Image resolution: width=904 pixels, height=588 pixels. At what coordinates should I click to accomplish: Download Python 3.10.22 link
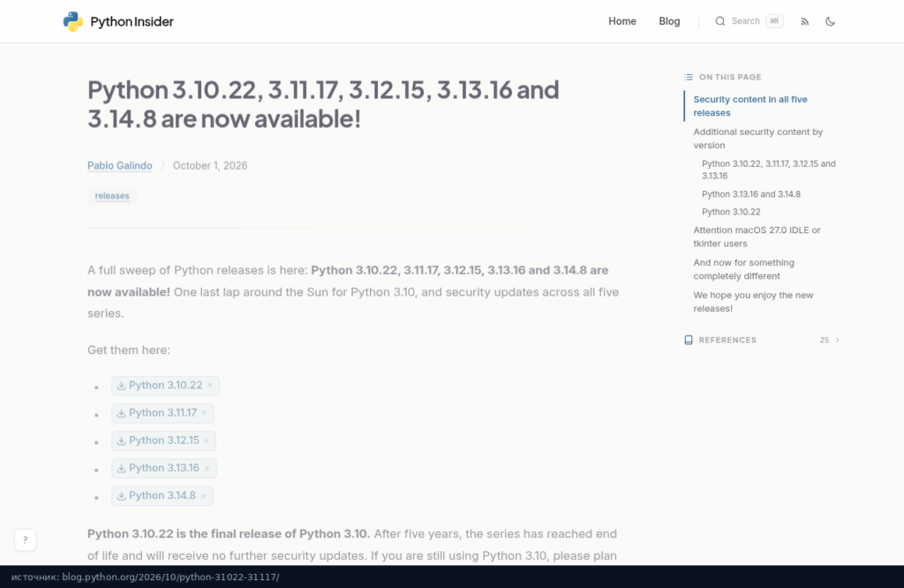tap(165, 385)
